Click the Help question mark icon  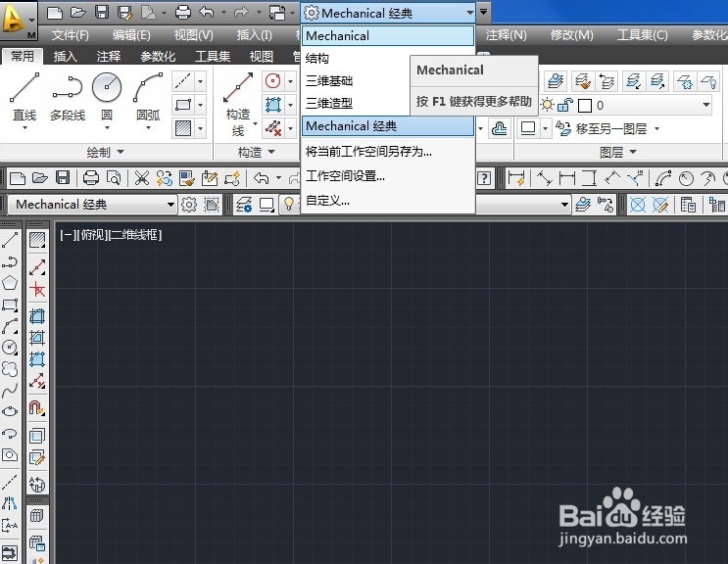484,178
